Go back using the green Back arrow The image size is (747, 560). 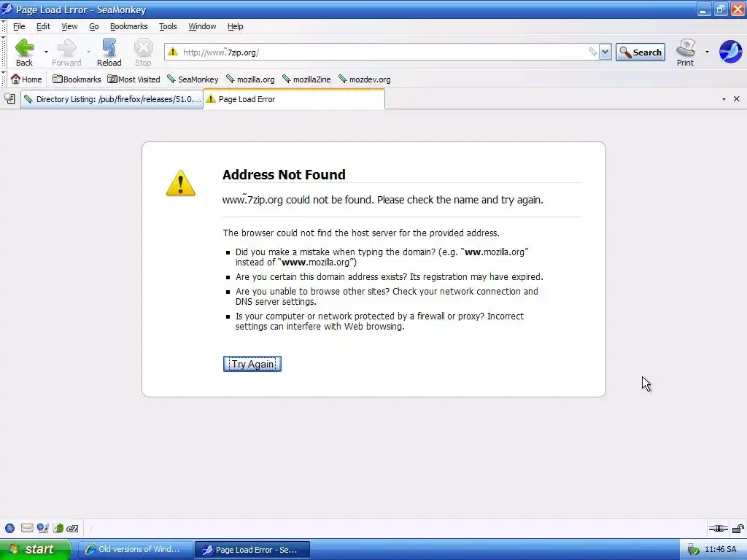24,52
